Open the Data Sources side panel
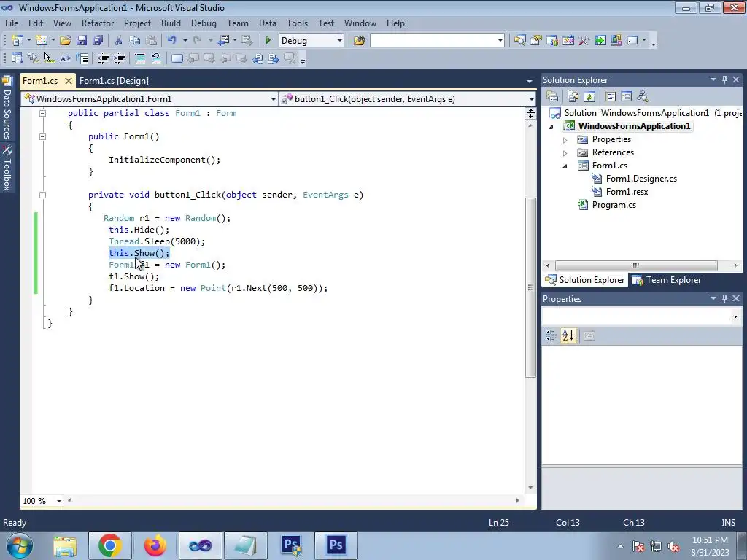747x560 pixels. 7,107
